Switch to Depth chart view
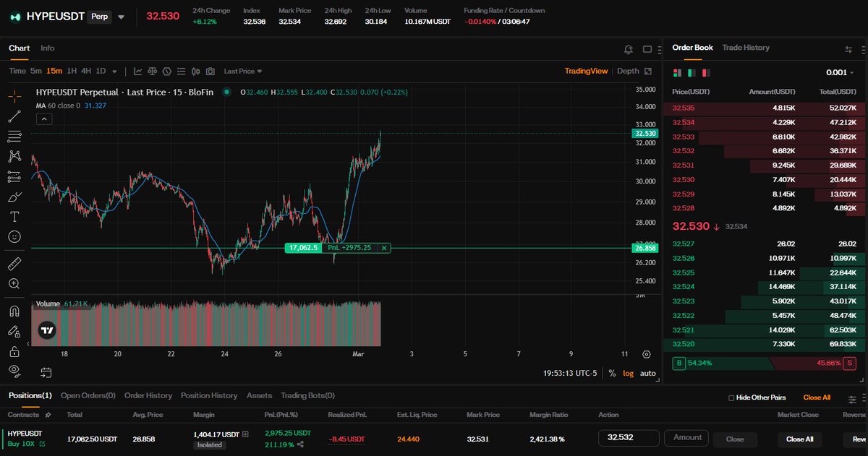Screen dimensions: 868x456 [x=628, y=71]
